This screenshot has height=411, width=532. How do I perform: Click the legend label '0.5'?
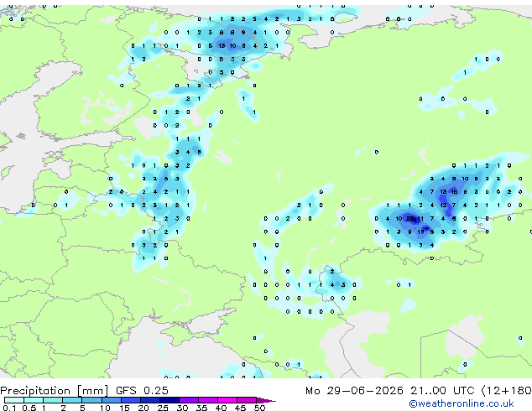point(29,408)
